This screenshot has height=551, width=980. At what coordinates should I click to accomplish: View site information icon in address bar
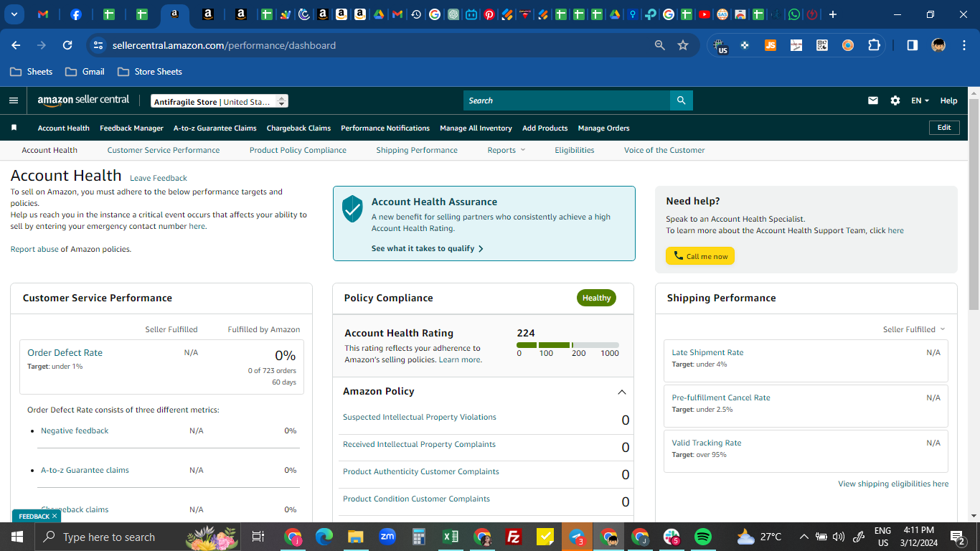(98, 45)
